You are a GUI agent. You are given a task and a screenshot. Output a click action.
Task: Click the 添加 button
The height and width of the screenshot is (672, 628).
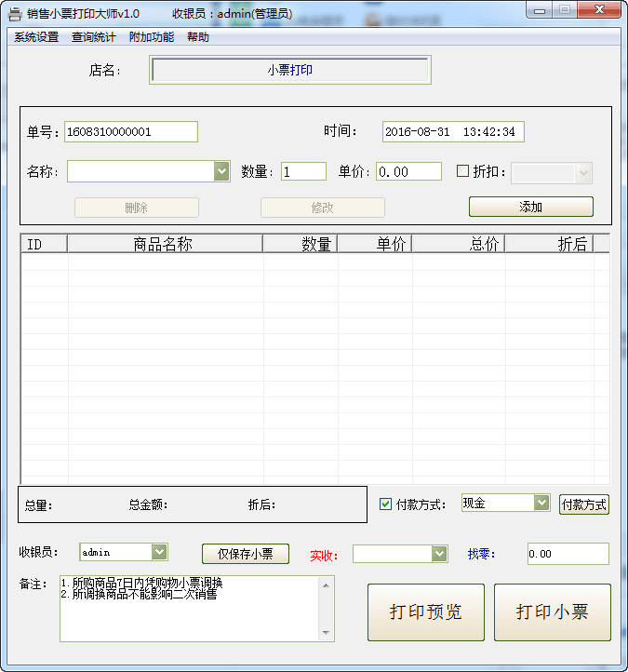[x=530, y=207]
